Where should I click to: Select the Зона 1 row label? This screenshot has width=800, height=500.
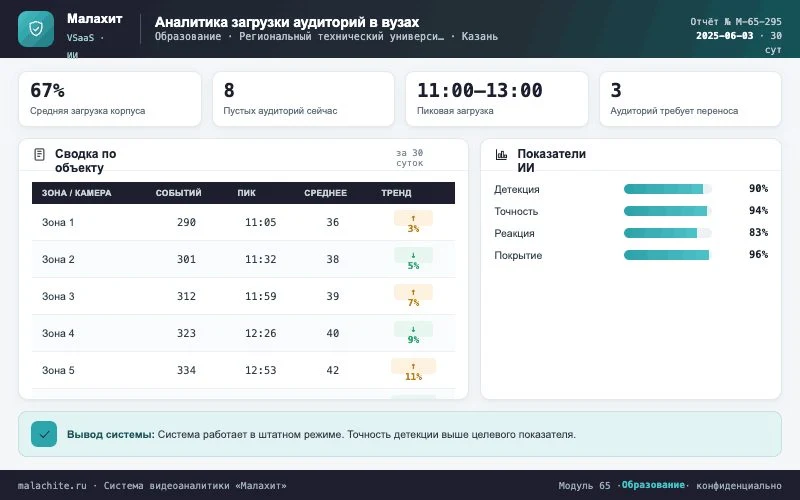point(58,222)
